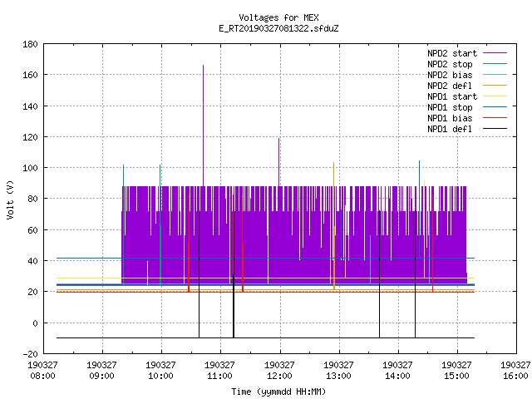This screenshot has height=399, width=532.
Task: Click the y-axis tick value 40
Action: point(33,261)
